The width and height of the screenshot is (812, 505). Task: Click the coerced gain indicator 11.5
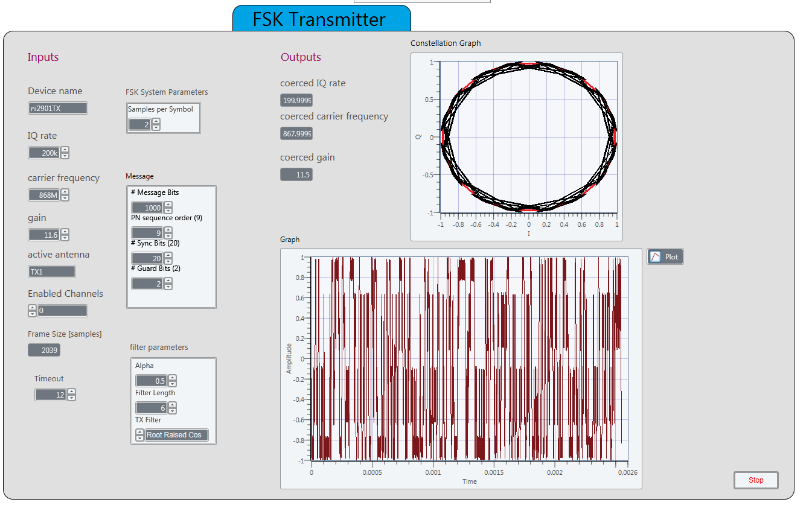click(296, 174)
